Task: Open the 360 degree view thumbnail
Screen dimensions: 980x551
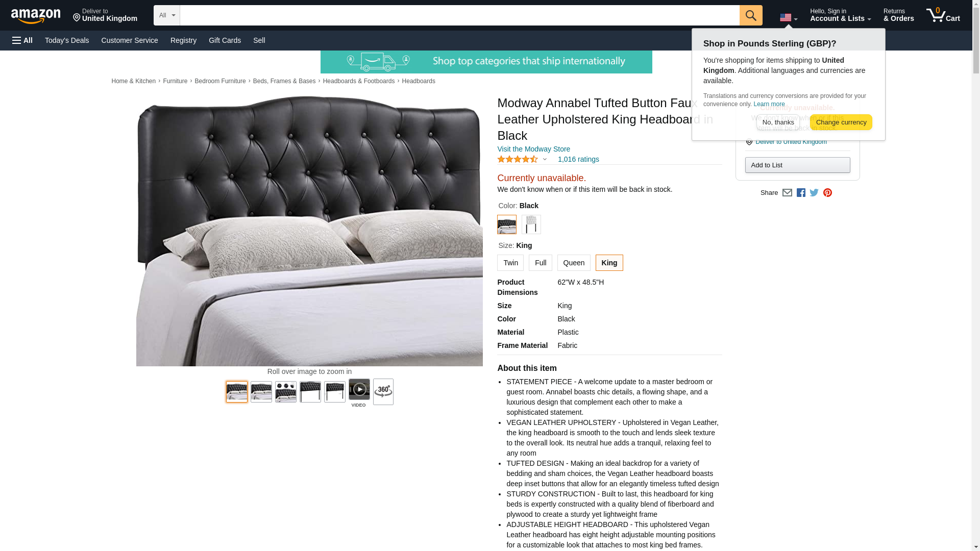Action: pos(383,392)
